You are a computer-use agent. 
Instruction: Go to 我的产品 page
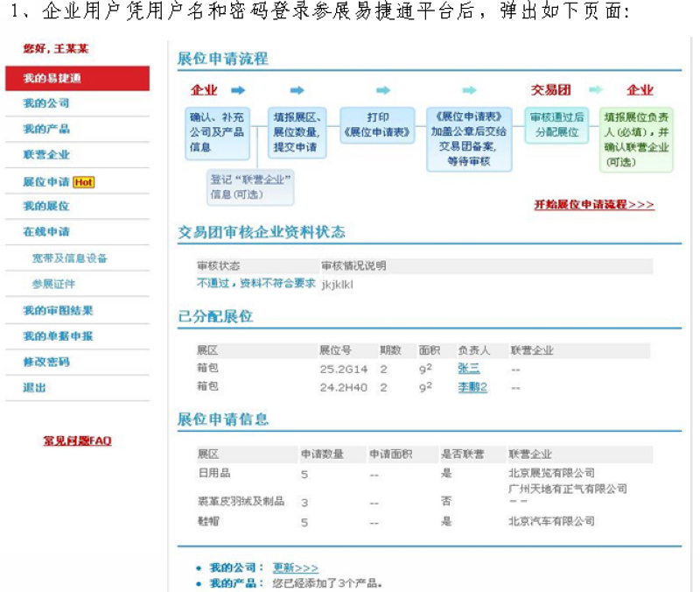(46, 129)
